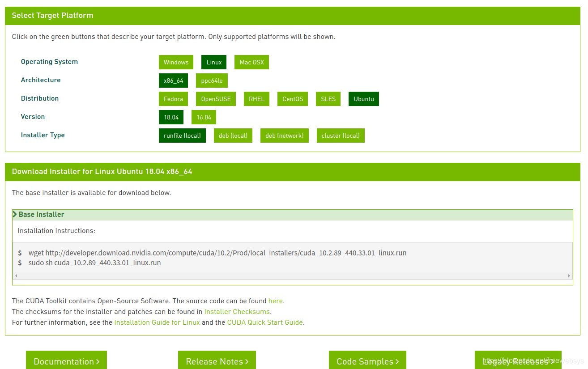Click the Installer Type label
588x369 pixels.
pyautogui.click(x=43, y=135)
